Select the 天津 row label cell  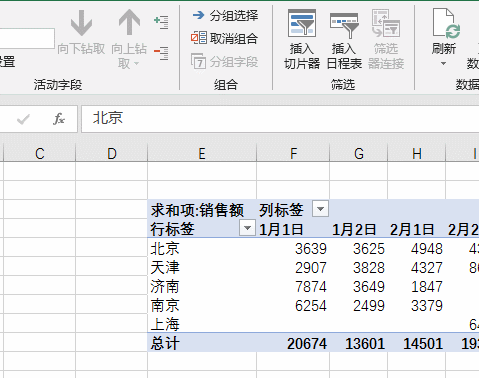[202, 267]
